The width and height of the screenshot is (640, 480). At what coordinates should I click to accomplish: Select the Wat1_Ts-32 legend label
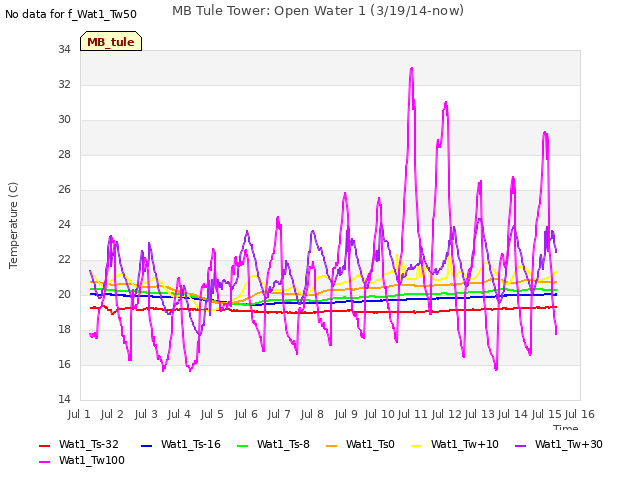89,444
